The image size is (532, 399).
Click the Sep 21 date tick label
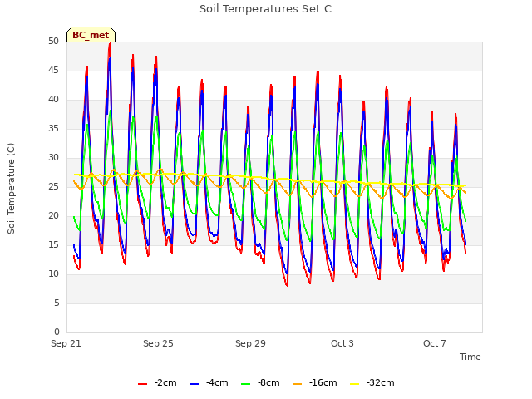[66, 343]
